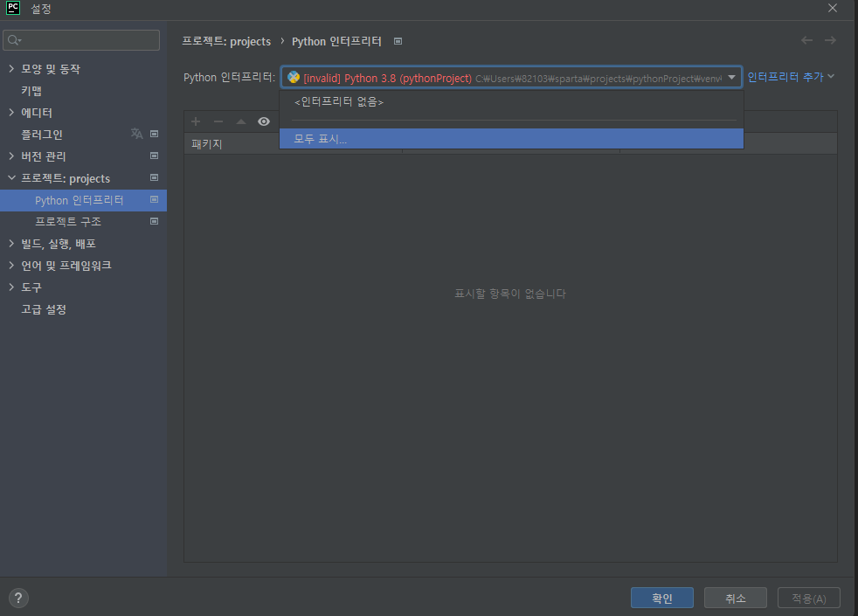The image size is (858, 616).
Task: Click 취소 button to cancel
Action: click(736, 598)
